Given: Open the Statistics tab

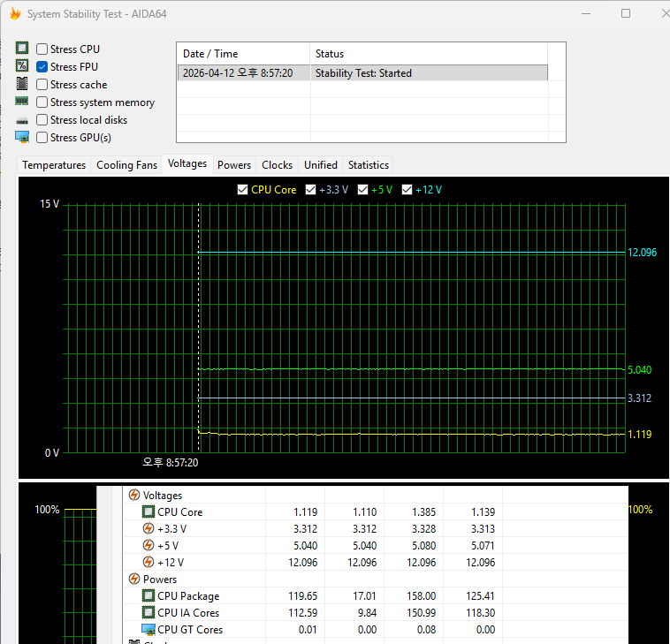Looking at the screenshot, I should click(369, 165).
